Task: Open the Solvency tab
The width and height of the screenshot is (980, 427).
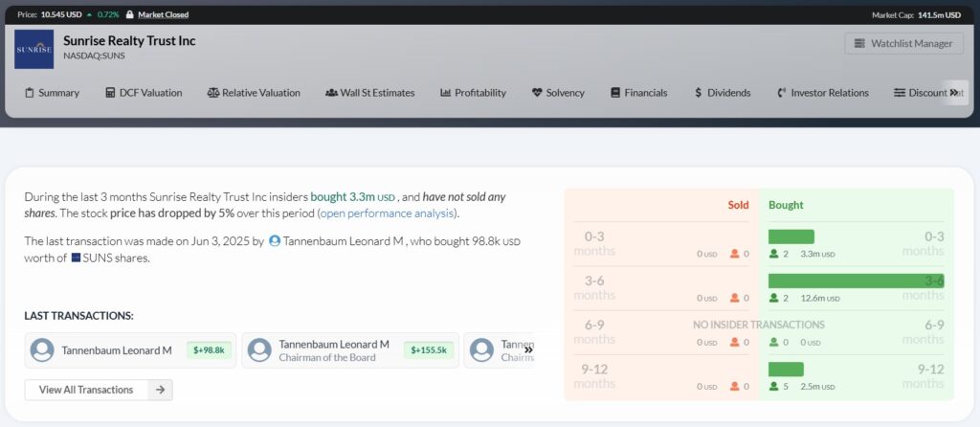Action: (558, 93)
